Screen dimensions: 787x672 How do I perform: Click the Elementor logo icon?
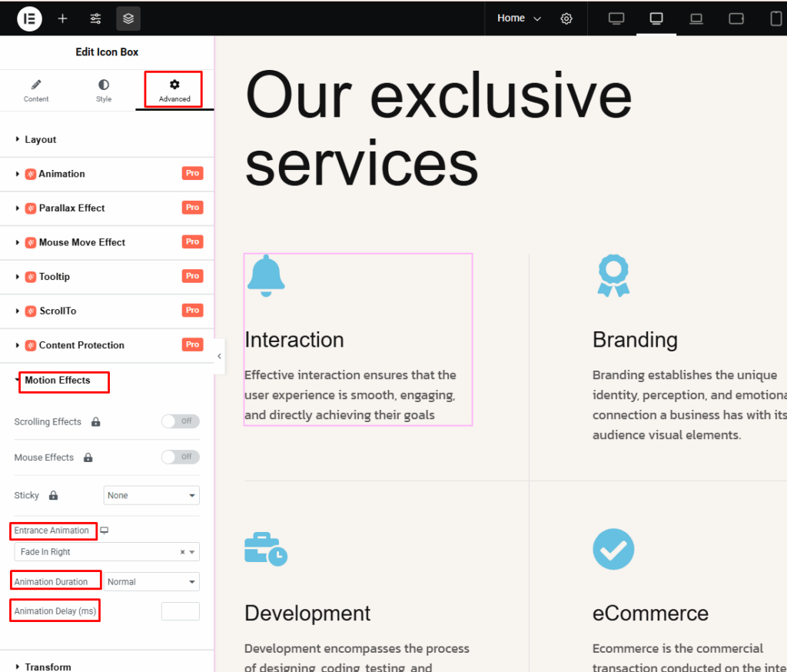29,18
